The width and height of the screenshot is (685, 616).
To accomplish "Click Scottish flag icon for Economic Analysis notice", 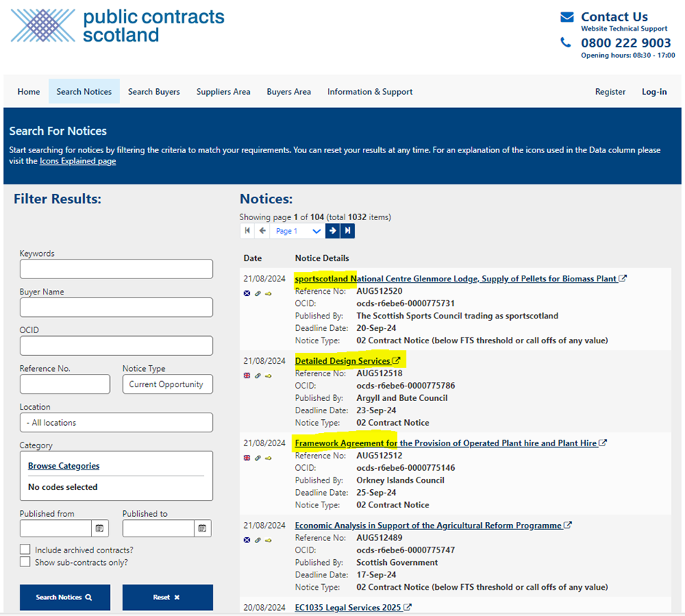I will [x=247, y=540].
